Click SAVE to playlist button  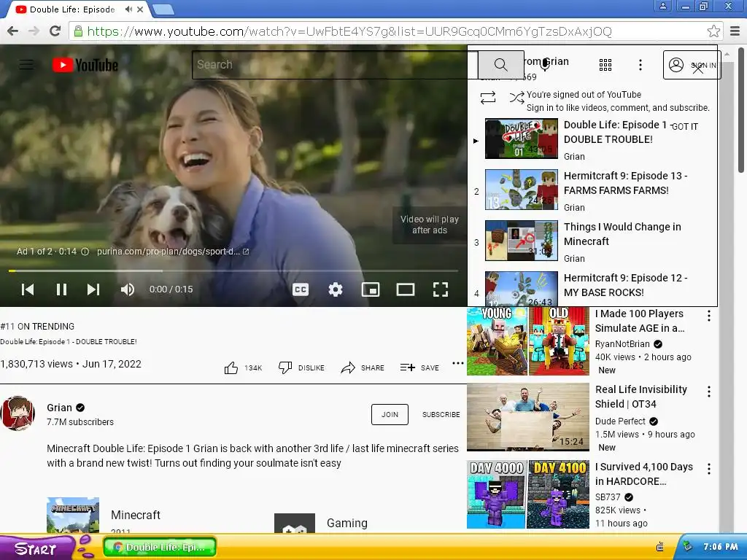[x=419, y=367]
